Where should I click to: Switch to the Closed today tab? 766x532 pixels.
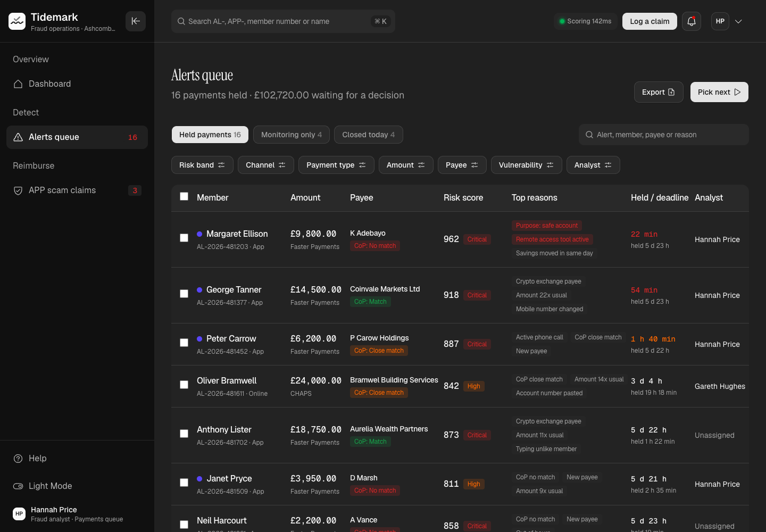pyautogui.click(x=369, y=135)
